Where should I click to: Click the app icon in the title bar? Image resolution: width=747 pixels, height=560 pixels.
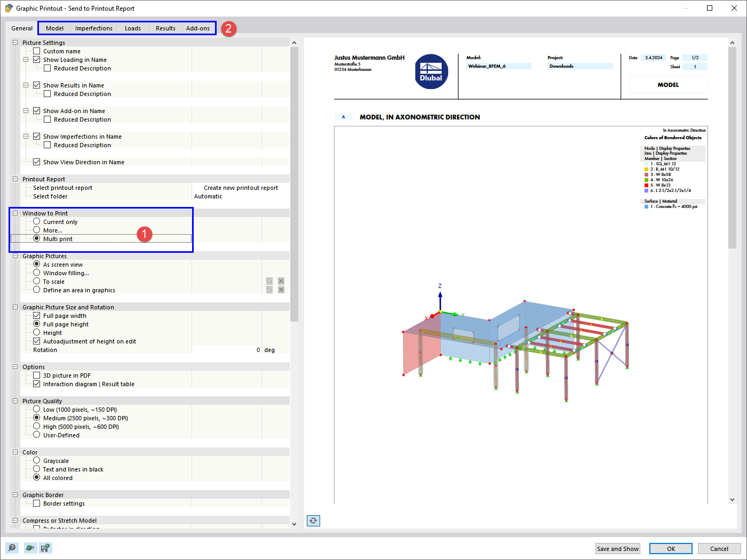(x=9, y=8)
